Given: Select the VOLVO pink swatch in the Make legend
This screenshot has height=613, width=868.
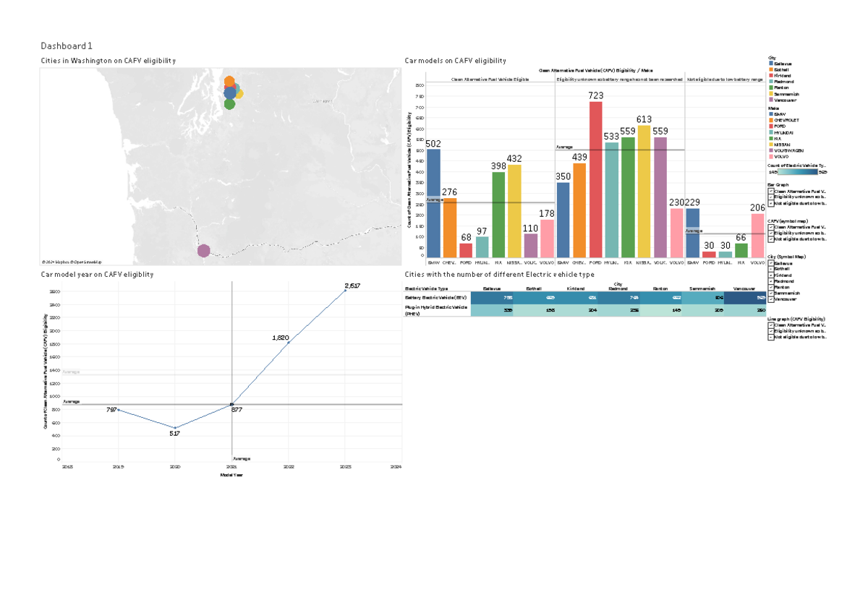Looking at the screenshot, I should [x=771, y=156].
